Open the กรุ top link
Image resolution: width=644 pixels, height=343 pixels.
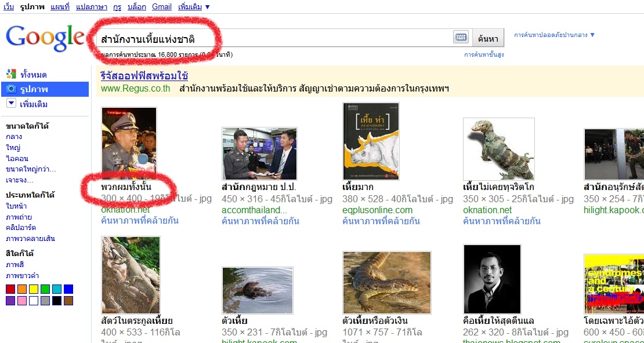point(117,6)
